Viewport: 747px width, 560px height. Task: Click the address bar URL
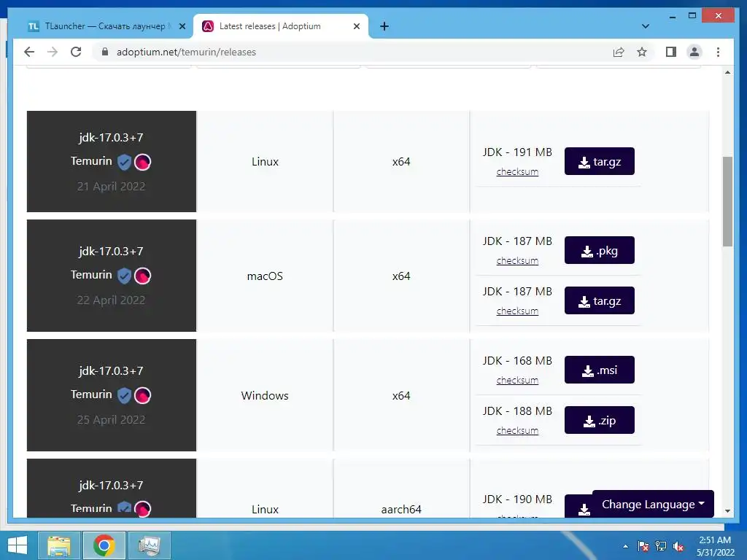pyautogui.click(x=186, y=52)
